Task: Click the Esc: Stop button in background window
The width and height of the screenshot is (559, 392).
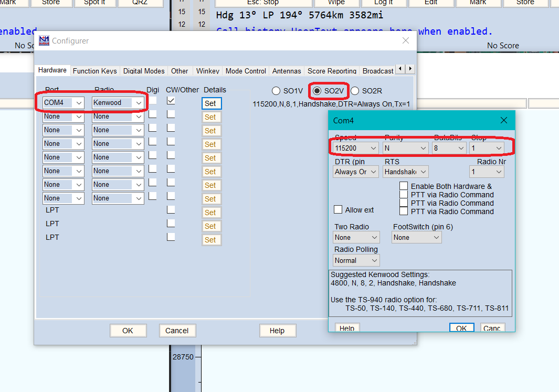Action: click(x=263, y=3)
